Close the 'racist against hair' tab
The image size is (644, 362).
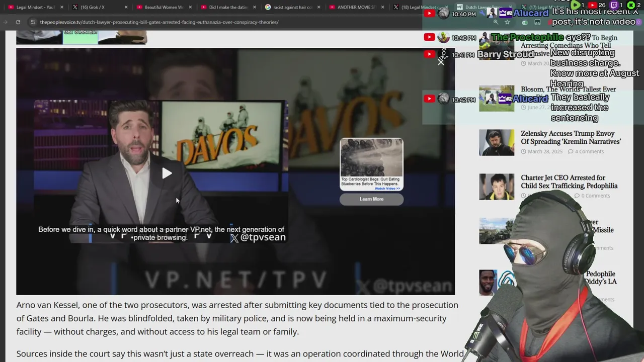pos(319,8)
